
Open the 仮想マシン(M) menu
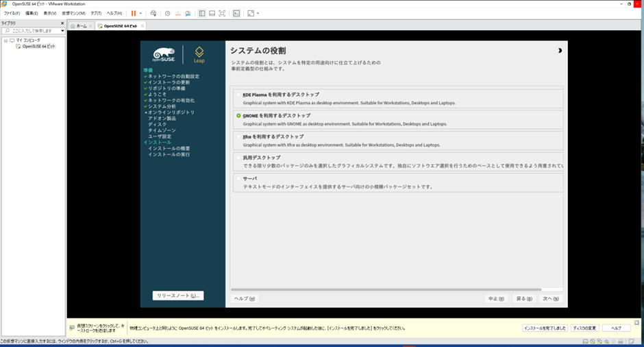click(x=73, y=13)
